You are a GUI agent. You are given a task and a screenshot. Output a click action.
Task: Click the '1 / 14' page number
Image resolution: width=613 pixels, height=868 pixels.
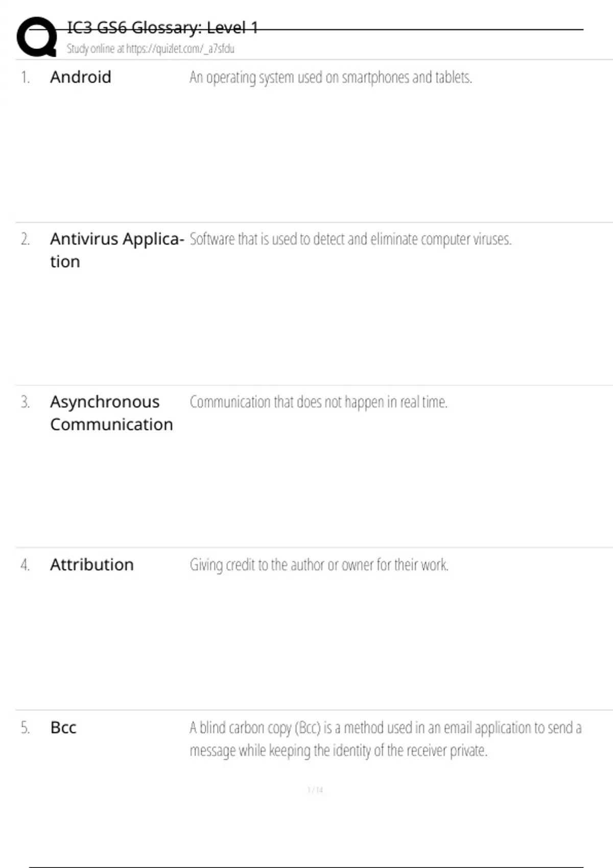click(315, 790)
